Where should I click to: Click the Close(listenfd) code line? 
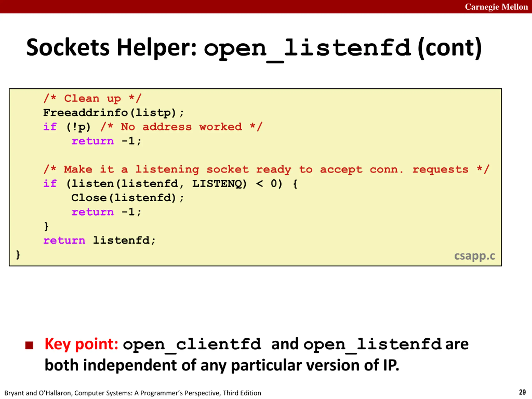(127, 198)
